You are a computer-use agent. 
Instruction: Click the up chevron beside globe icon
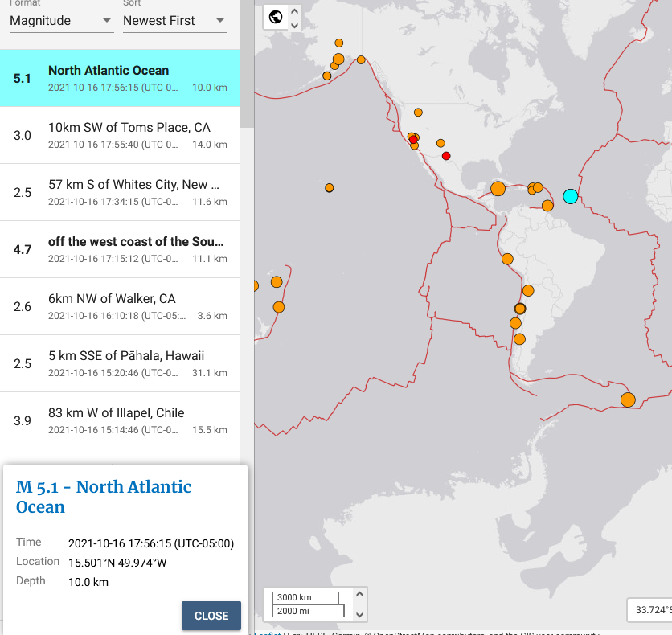tap(294, 11)
